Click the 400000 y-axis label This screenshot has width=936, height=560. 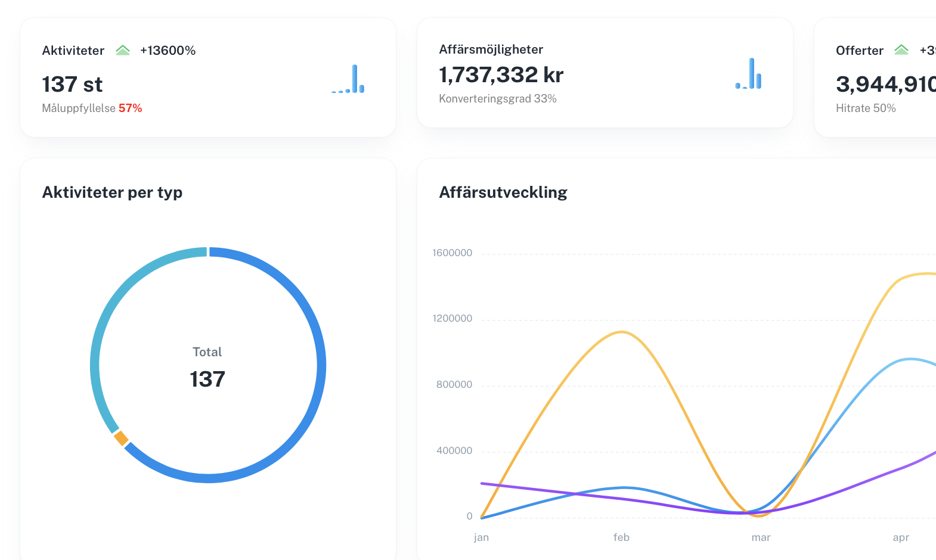click(454, 451)
